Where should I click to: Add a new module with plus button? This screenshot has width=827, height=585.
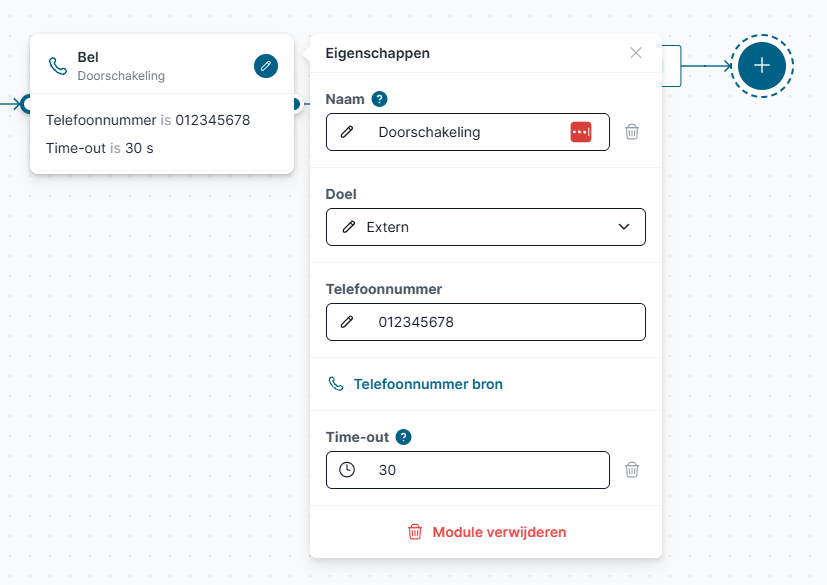coord(762,66)
